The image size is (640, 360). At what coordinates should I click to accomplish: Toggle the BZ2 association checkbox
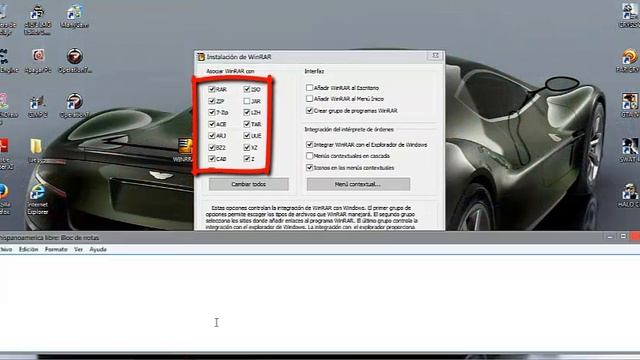point(211,147)
